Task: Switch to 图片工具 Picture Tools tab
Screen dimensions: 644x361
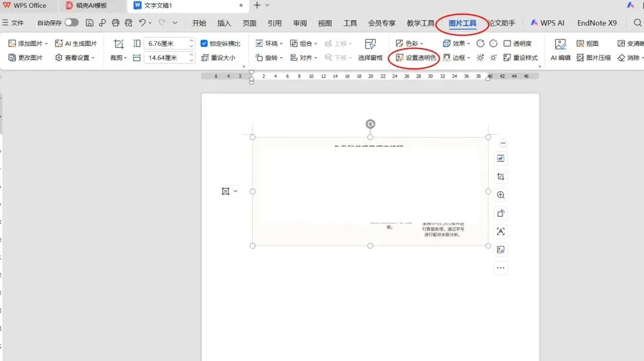Action: [x=463, y=23]
